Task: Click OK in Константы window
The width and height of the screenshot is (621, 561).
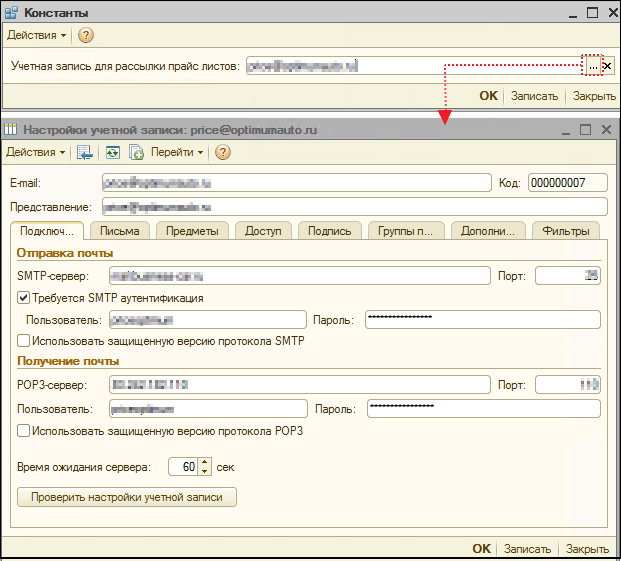Action: pos(488,96)
